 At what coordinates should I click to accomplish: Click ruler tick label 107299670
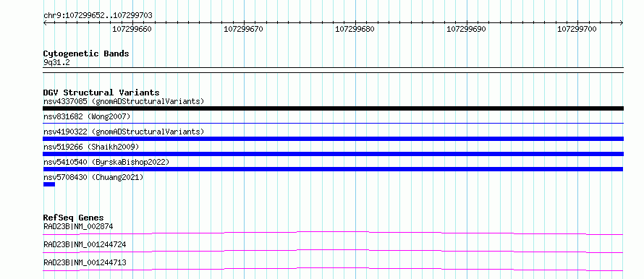243,29
